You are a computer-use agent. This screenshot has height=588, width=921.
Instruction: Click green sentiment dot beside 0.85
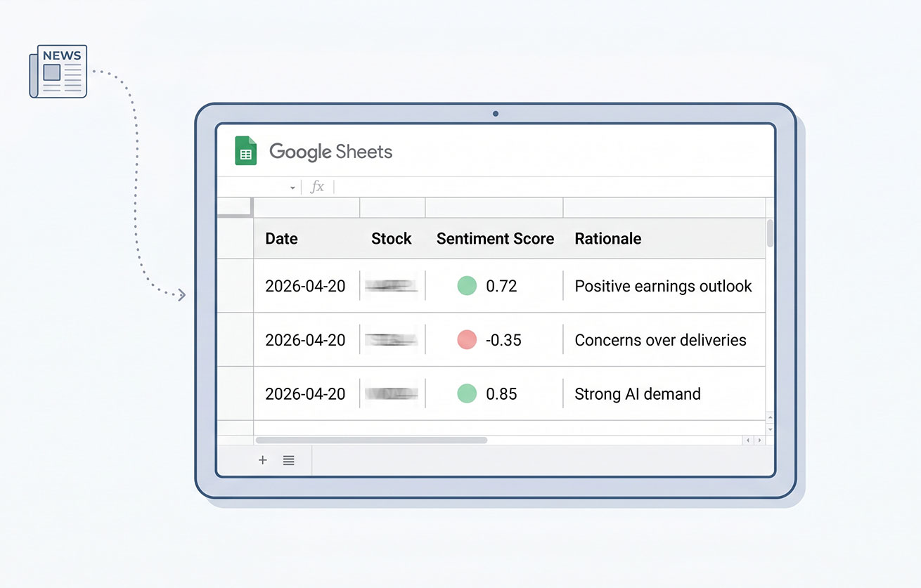point(467,394)
